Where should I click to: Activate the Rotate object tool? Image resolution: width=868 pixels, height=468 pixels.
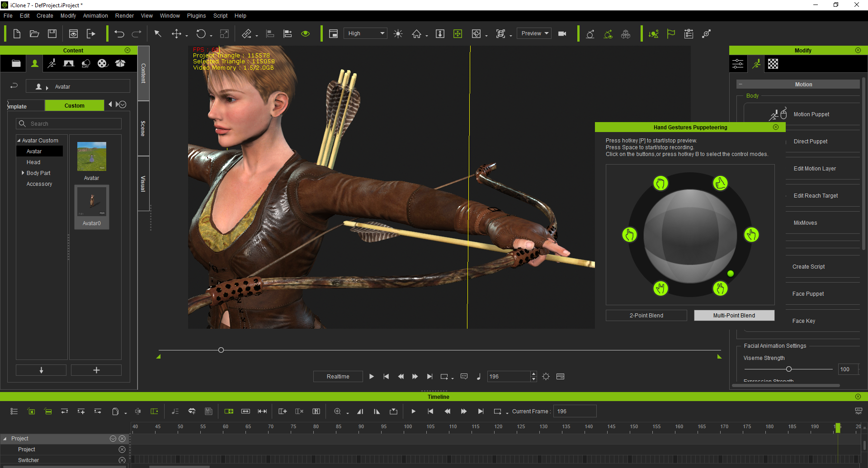coord(201,33)
